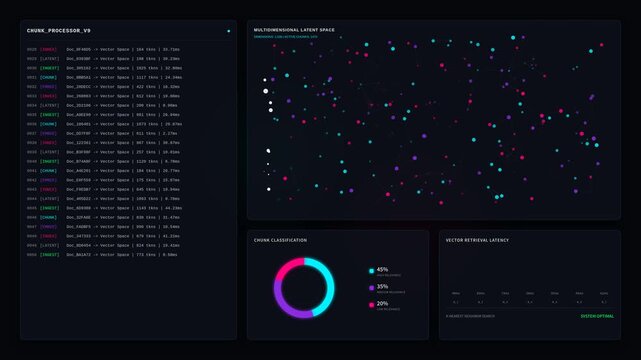Select log row 0031 with 1117 tkns

point(104,78)
